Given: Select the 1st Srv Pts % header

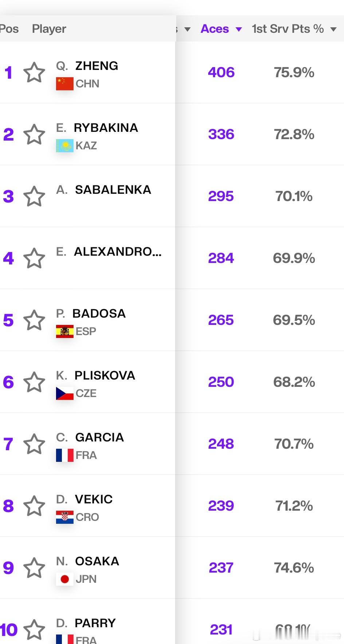Looking at the screenshot, I should tap(288, 29).
